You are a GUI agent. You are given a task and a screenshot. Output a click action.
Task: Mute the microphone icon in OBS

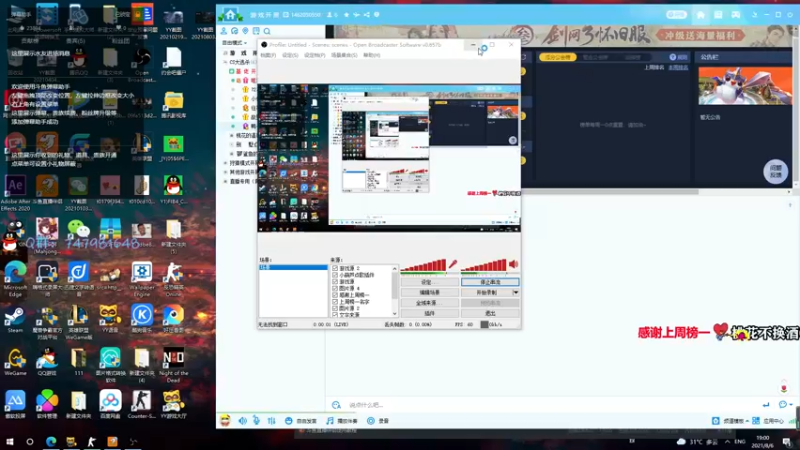click(453, 264)
